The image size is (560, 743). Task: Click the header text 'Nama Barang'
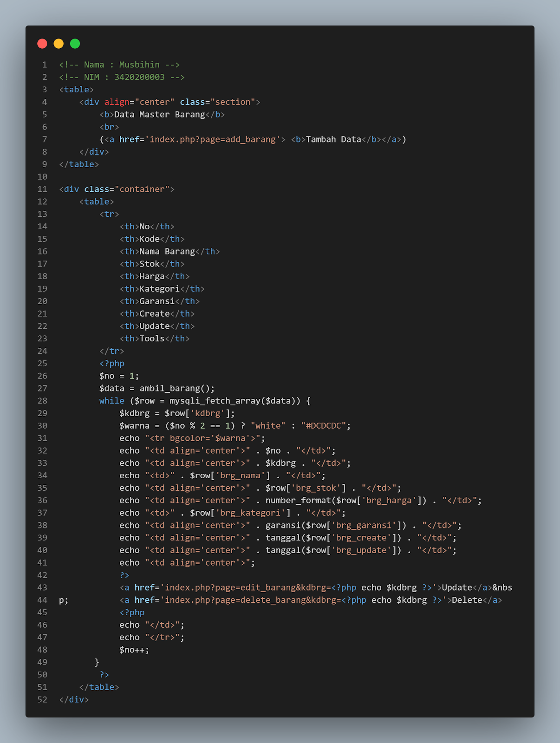(x=167, y=251)
